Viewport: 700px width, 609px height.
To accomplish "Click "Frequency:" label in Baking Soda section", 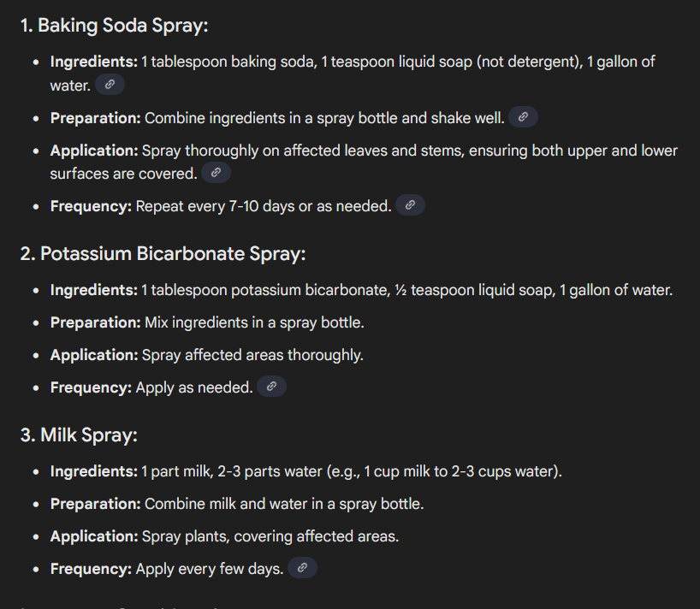I will 91,206.
